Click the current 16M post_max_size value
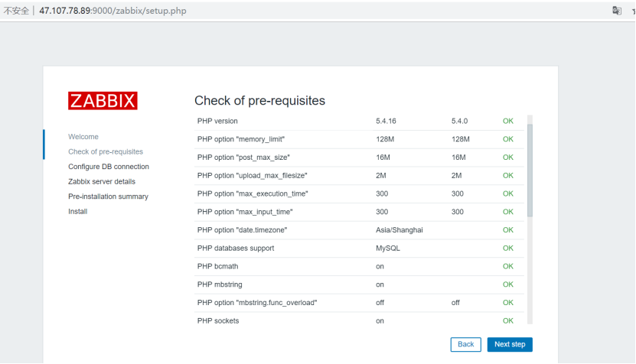Image resolution: width=636 pixels, height=364 pixels. (383, 158)
